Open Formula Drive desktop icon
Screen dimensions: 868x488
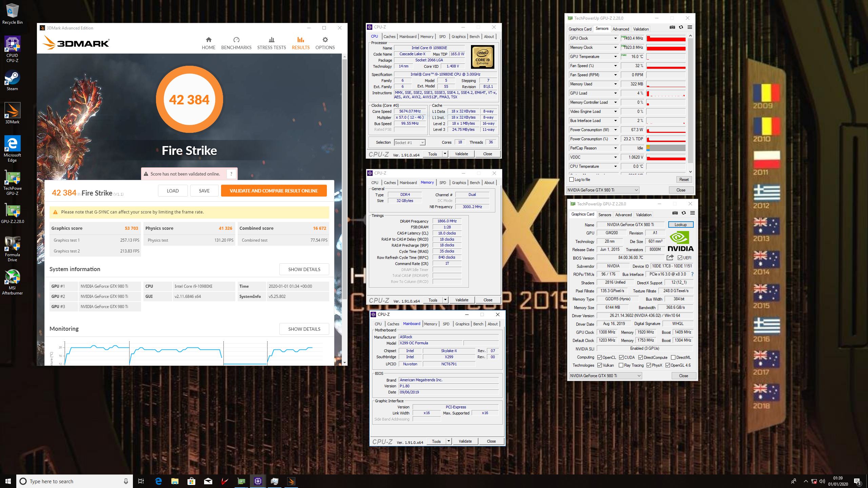tap(12, 249)
